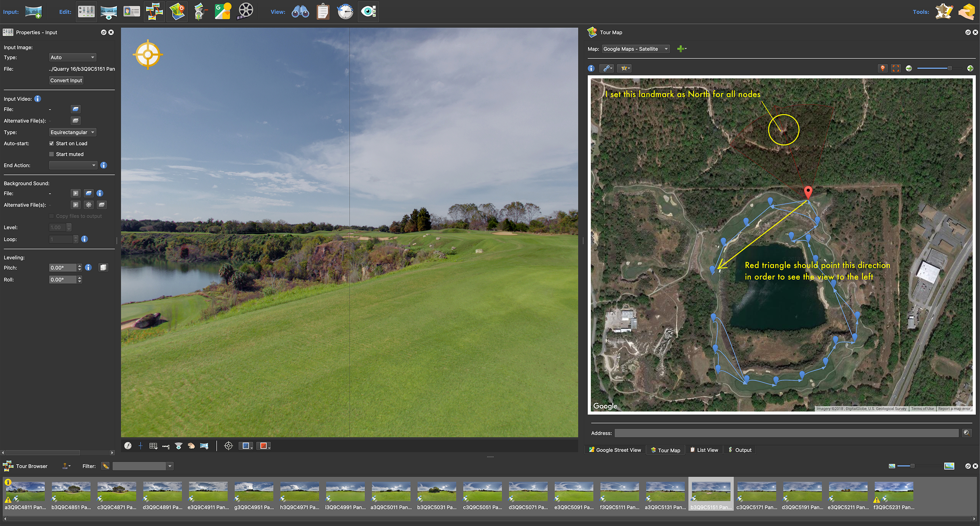Open the film reel Animation editor
The width and height of the screenshot is (980, 526).
pyautogui.click(x=245, y=12)
